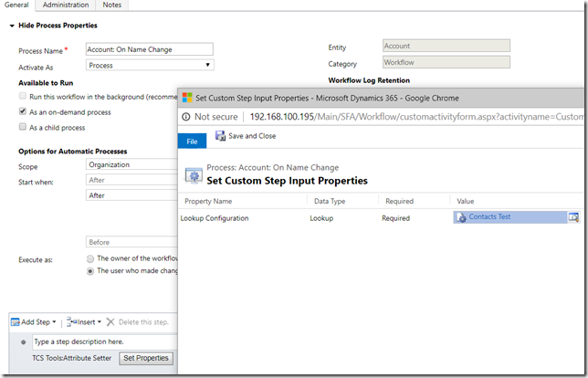Open the Scope Organization dropdown
This screenshot has height=378, width=588.
tap(132, 164)
